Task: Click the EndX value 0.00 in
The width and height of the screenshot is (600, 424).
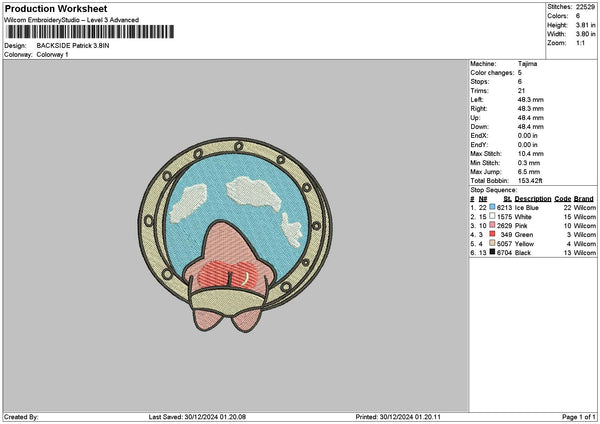Action: coord(528,136)
